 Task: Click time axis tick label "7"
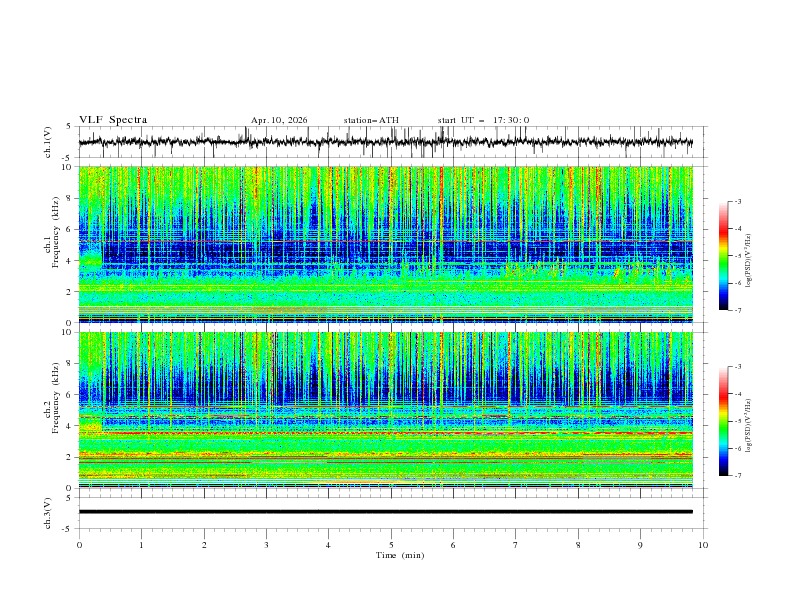(516, 545)
